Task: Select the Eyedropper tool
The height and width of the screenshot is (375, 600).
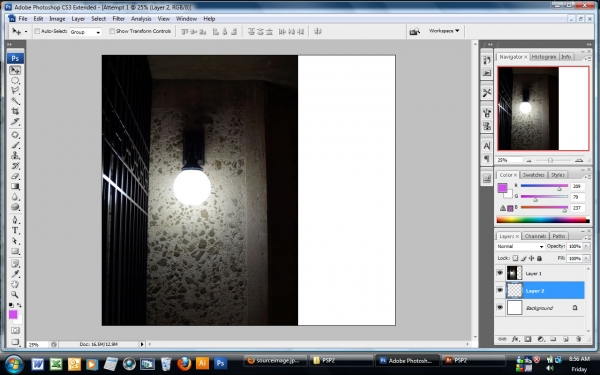Action: pyautogui.click(x=15, y=274)
